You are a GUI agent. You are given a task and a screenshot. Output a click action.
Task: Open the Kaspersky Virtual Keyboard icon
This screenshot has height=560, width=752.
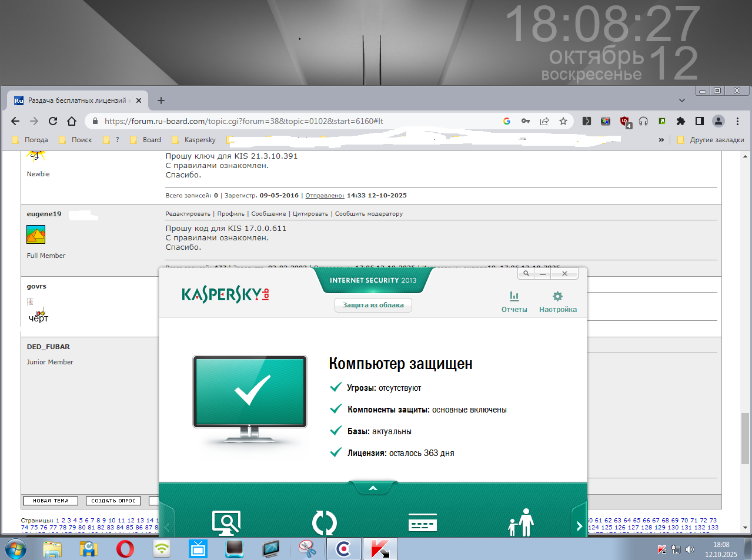pos(423,522)
